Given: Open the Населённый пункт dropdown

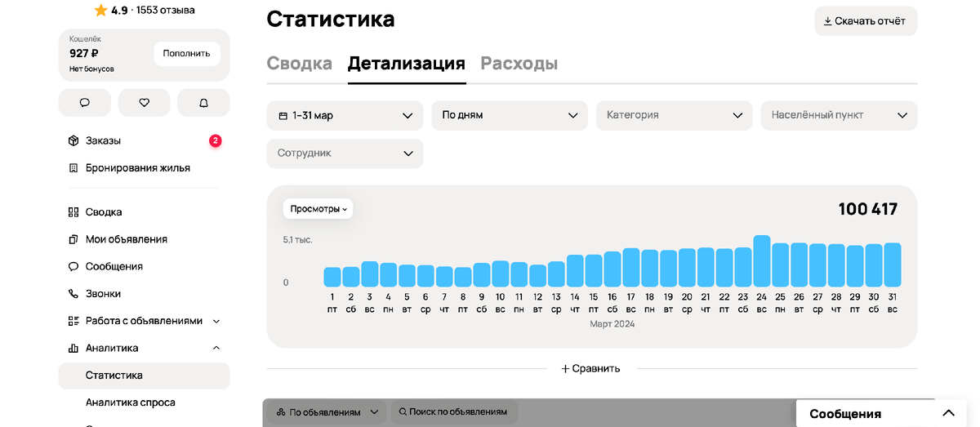Looking at the screenshot, I should [x=839, y=116].
